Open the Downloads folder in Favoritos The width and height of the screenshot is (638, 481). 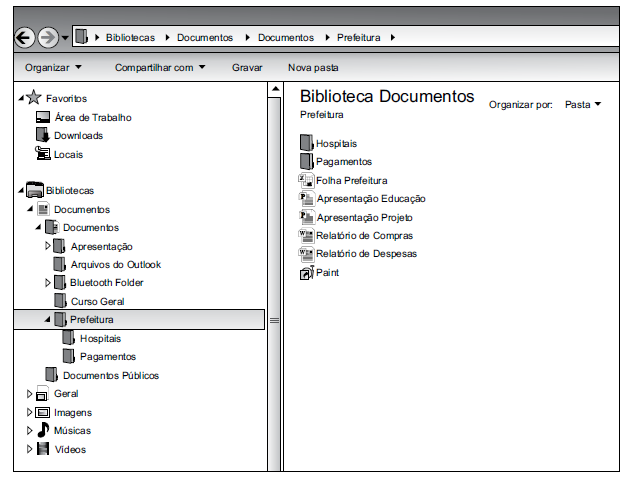pos(78,136)
